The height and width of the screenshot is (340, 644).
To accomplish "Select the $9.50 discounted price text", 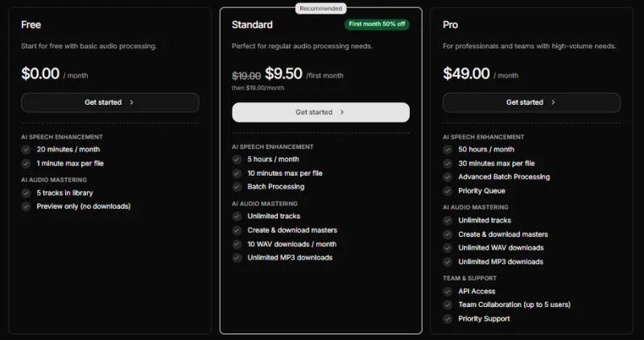I will [x=283, y=73].
